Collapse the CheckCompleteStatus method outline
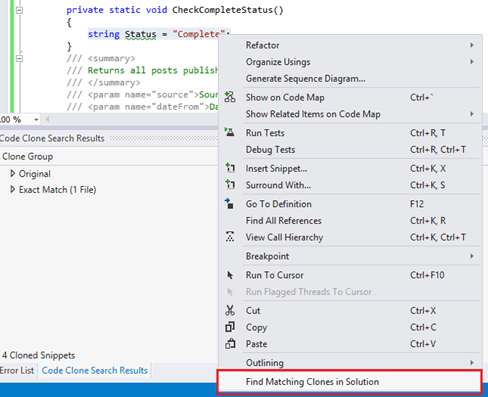 point(19,10)
